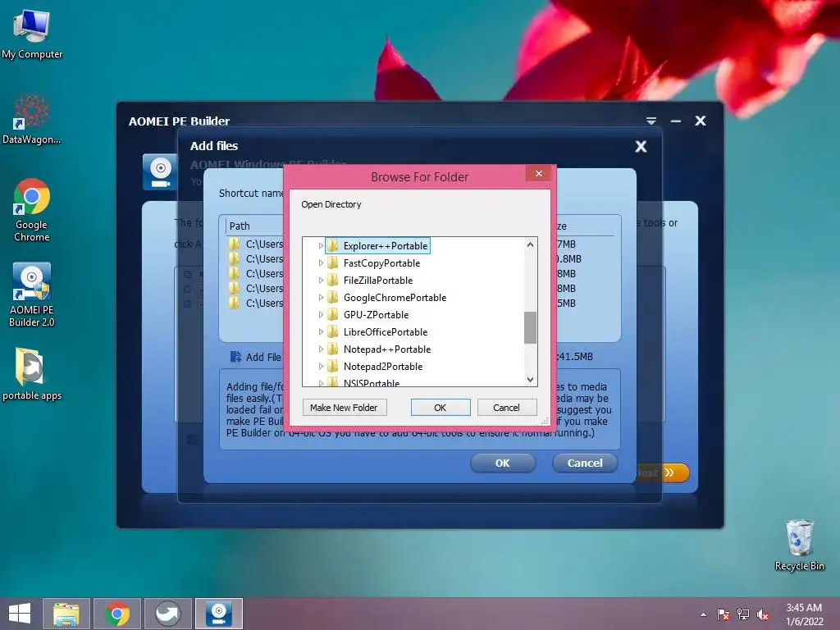Screen dimensions: 840x630
Task: Open the portable apps desktop folder
Action: tap(32, 374)
